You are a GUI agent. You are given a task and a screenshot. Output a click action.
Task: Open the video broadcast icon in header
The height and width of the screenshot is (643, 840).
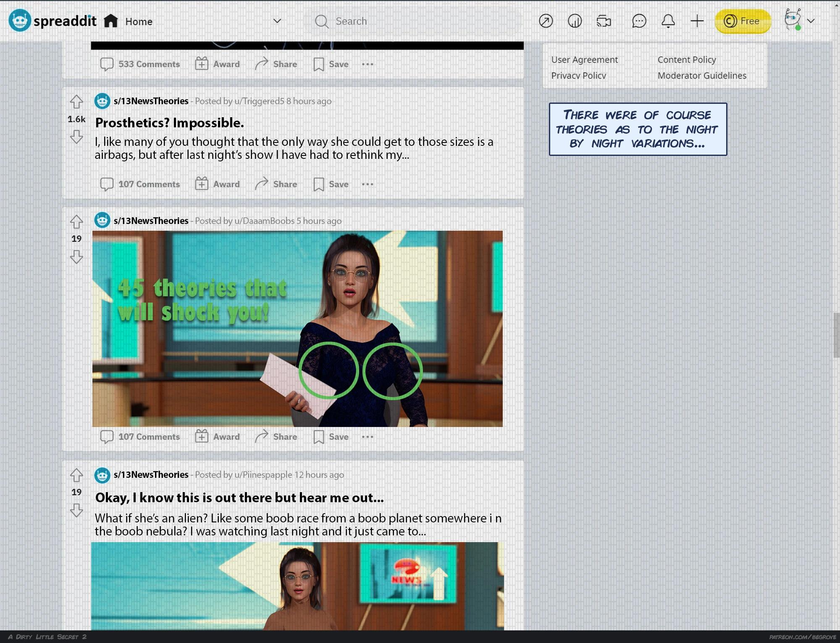[604, 21]
